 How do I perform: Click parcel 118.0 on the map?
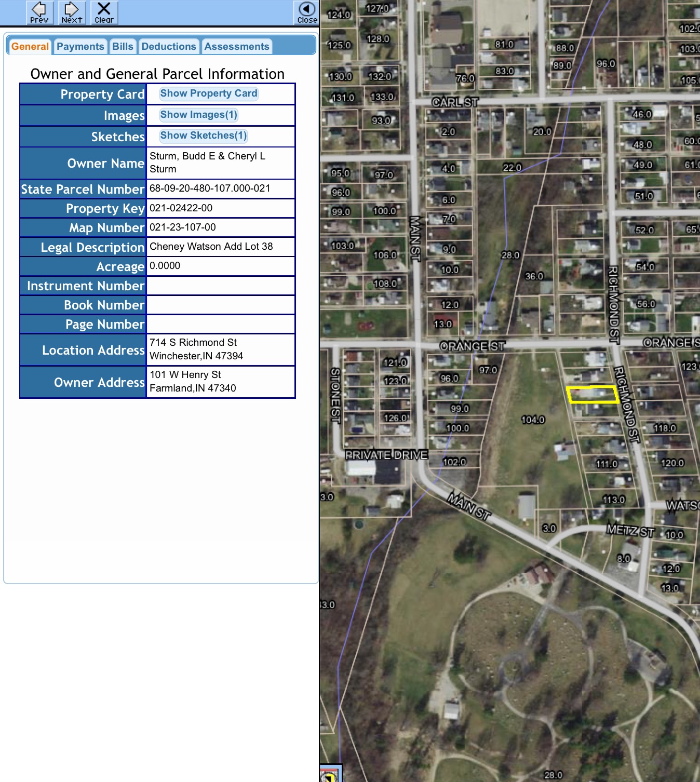click(665, 428)
